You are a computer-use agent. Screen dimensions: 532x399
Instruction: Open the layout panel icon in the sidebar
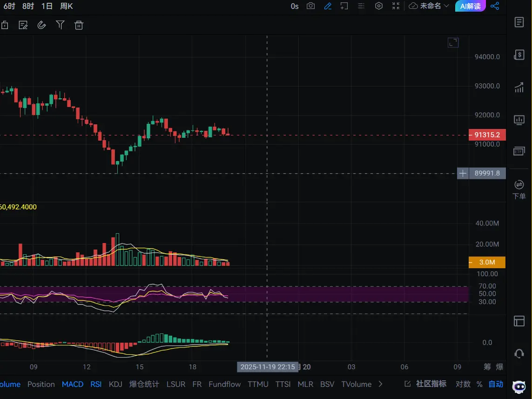(x=519, y=321)
